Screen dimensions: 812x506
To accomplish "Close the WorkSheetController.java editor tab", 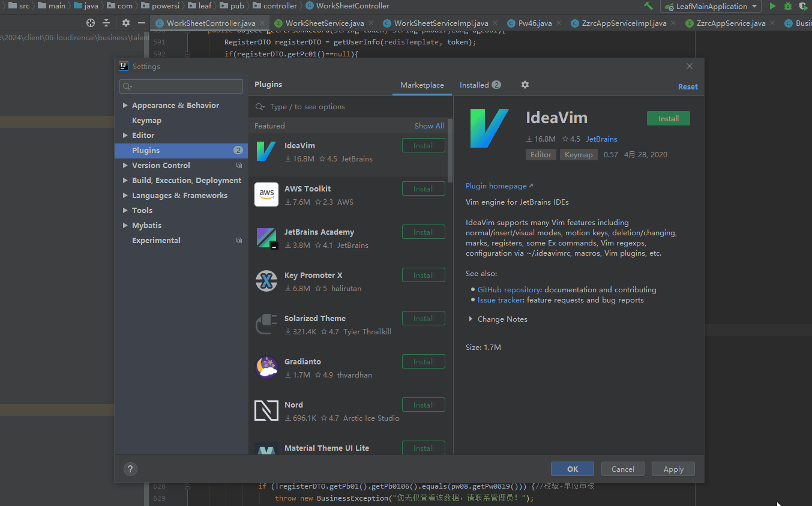I will point(262,23).
